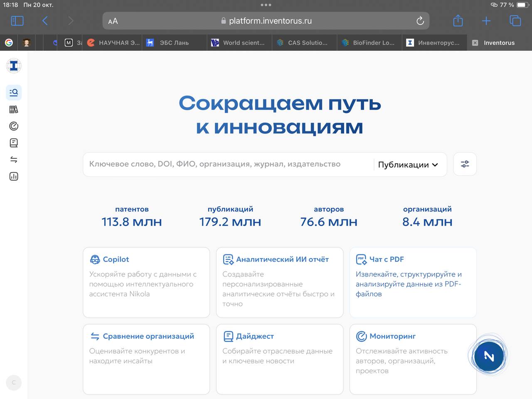
Task: Open the library (books) sidebar icon
Action: pyautogui.click(x=13, y=109)
